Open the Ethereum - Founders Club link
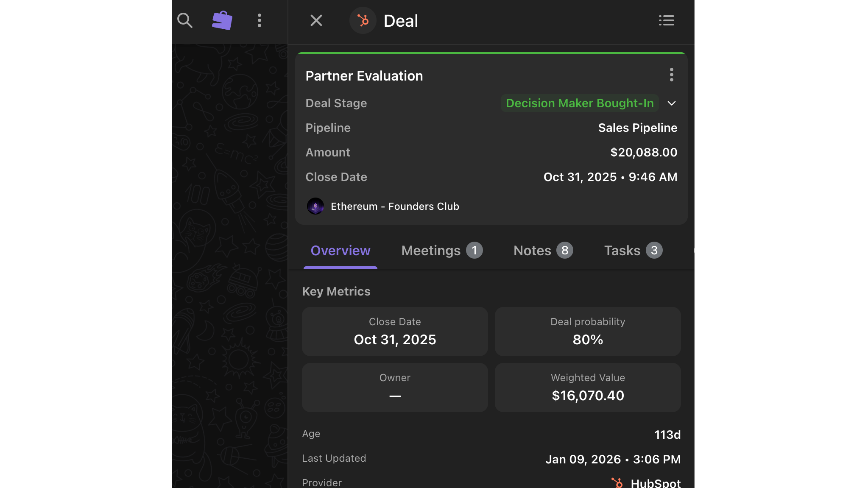Viewport: 868px width, 488px height. click(394, 206)
